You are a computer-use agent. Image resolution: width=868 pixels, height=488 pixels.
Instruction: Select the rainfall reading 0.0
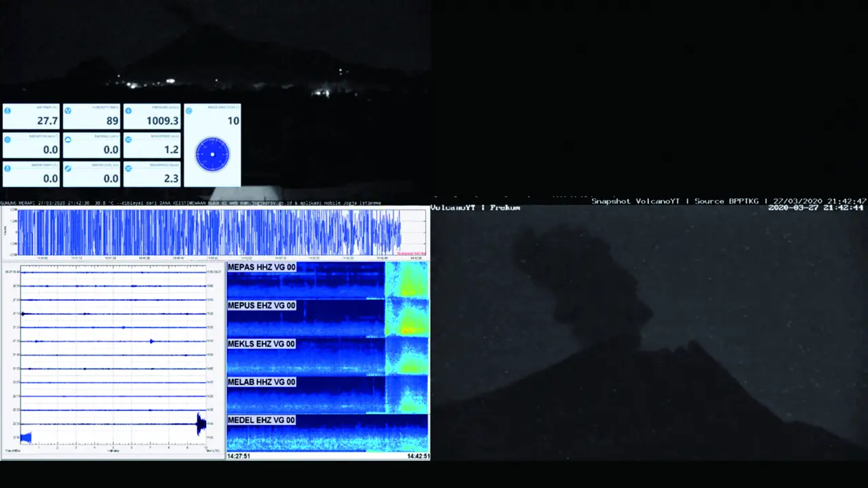click(x=111, y=150)
